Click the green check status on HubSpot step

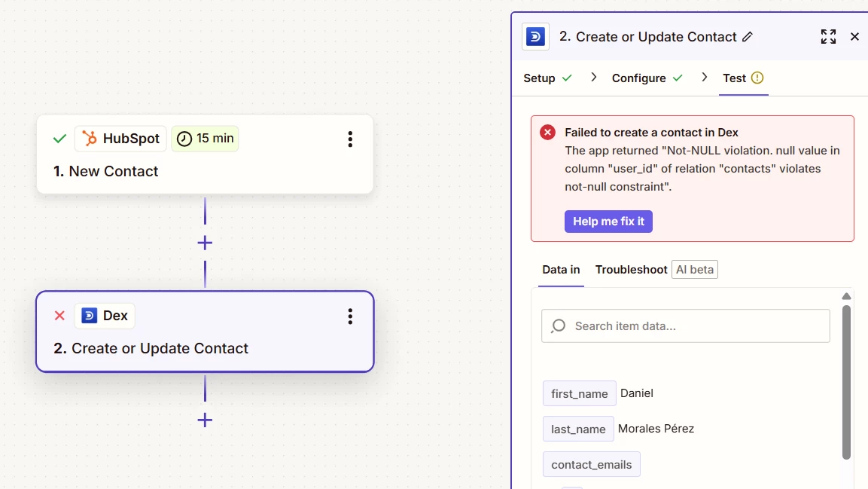click(59, 139)
